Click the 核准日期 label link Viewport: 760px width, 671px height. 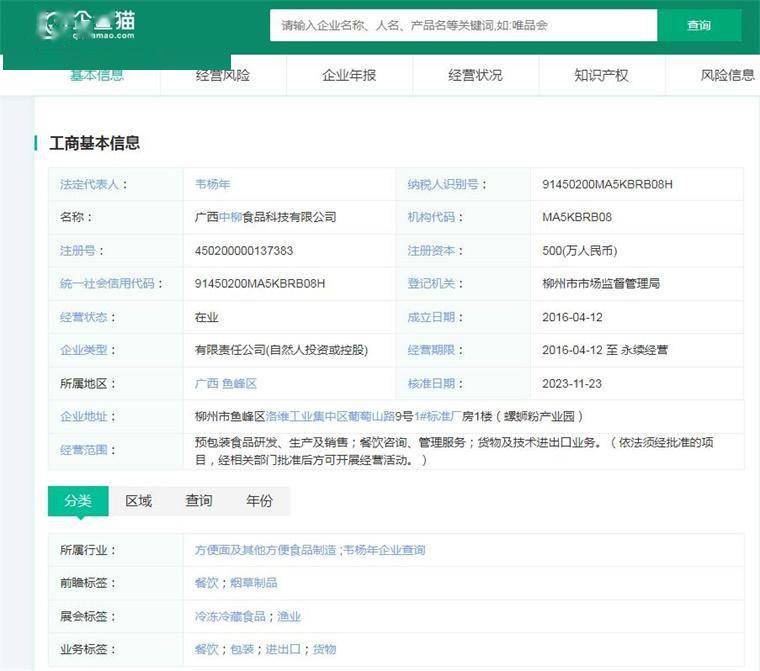(431, 383)
